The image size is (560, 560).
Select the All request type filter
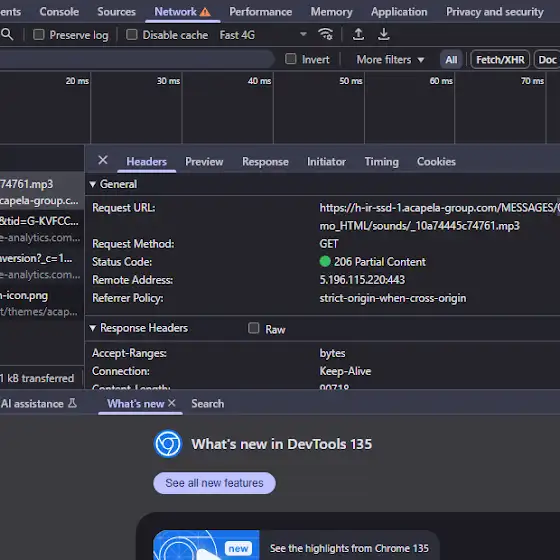(451, 59)
